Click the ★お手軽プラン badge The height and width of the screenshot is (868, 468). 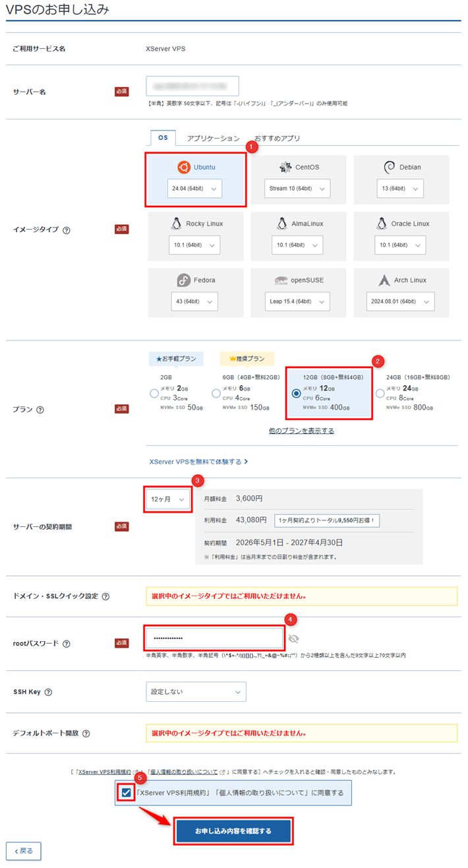tap(177, 359)
